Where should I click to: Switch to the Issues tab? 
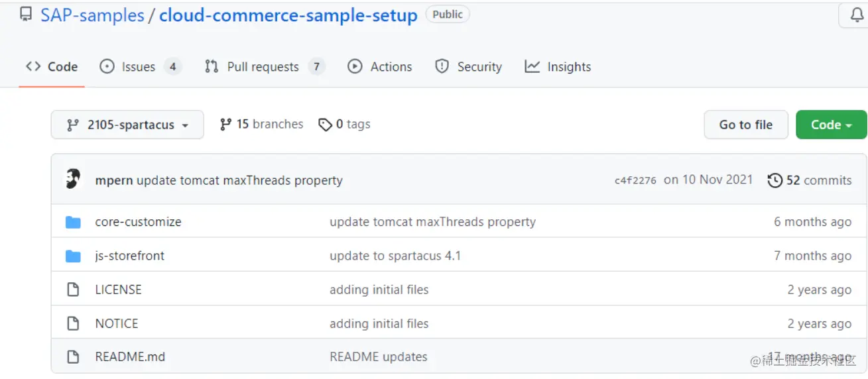tap(139, 67)
